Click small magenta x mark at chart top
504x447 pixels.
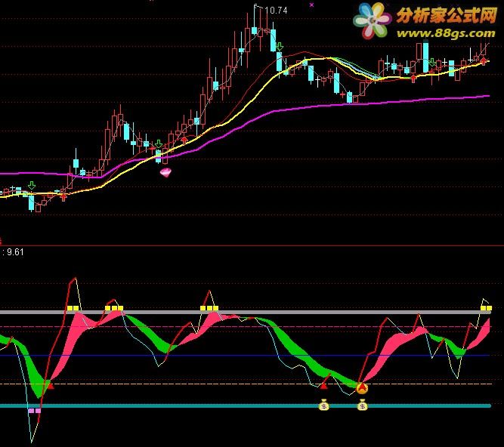click(x=311, y=5)
